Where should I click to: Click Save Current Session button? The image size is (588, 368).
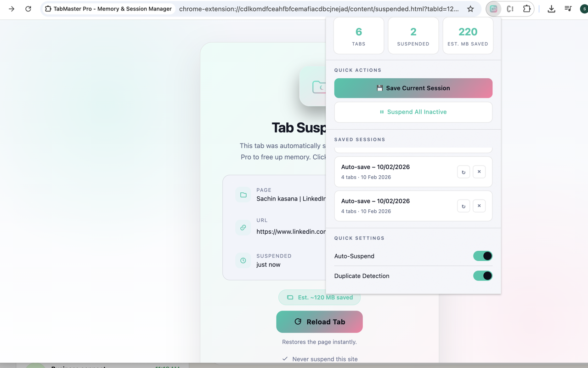coord(413,88)
